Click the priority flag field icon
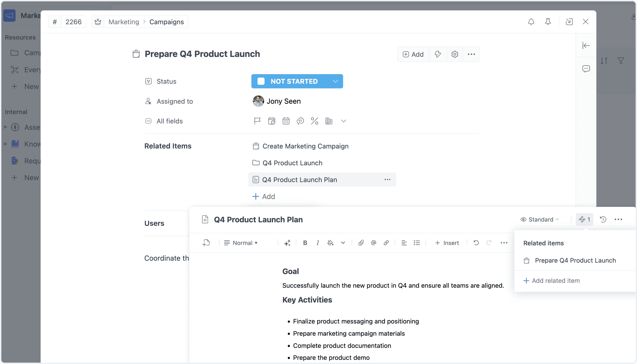637x364 pixels. (257, 121)
